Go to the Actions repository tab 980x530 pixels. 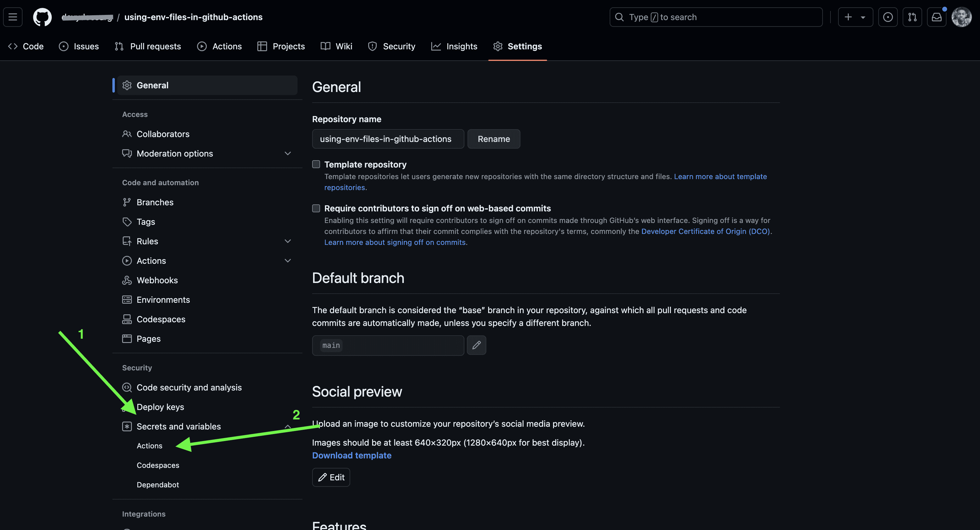(220, 46)
